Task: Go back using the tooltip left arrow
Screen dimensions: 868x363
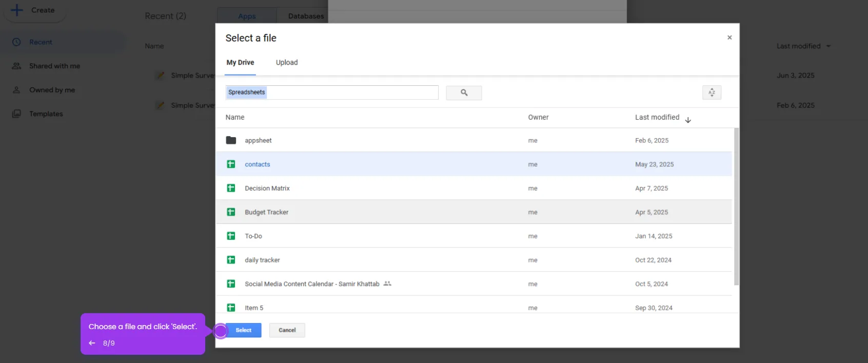Action: pyautogui.click(x=92, y=343)
